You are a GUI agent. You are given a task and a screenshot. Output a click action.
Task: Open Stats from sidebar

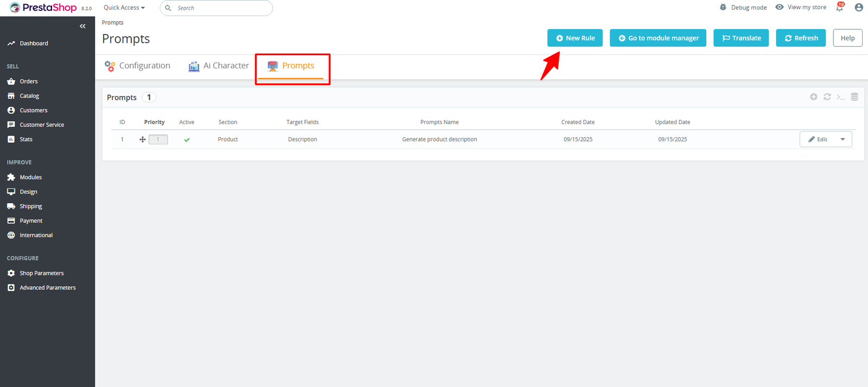pyautogui.click(x=26, y=139)
